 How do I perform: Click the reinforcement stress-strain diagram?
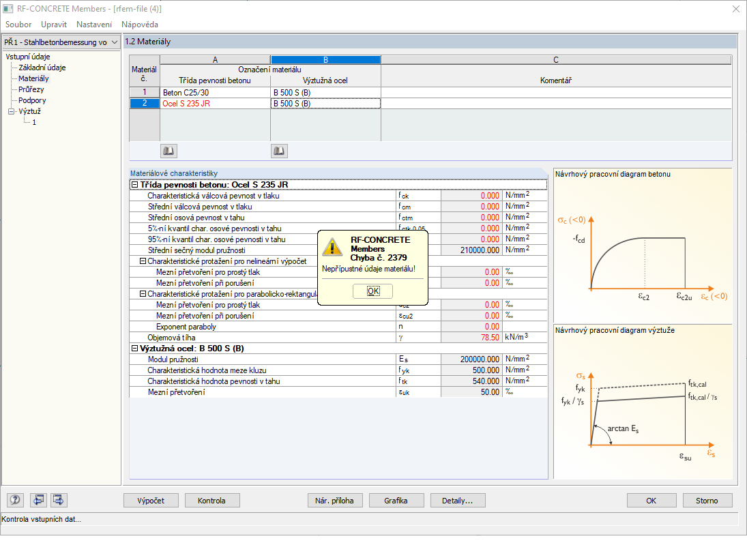point(643,402)
